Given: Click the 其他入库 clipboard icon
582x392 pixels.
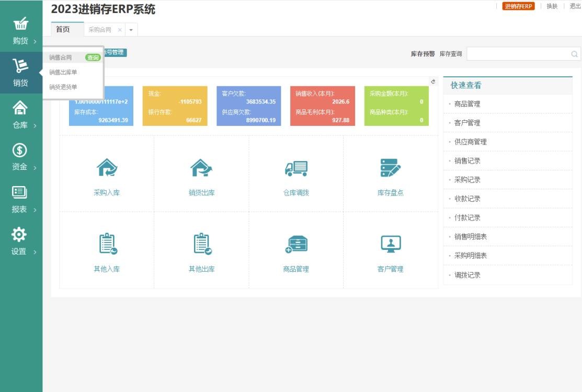Looking at the screenshot, I should [107, 244].
